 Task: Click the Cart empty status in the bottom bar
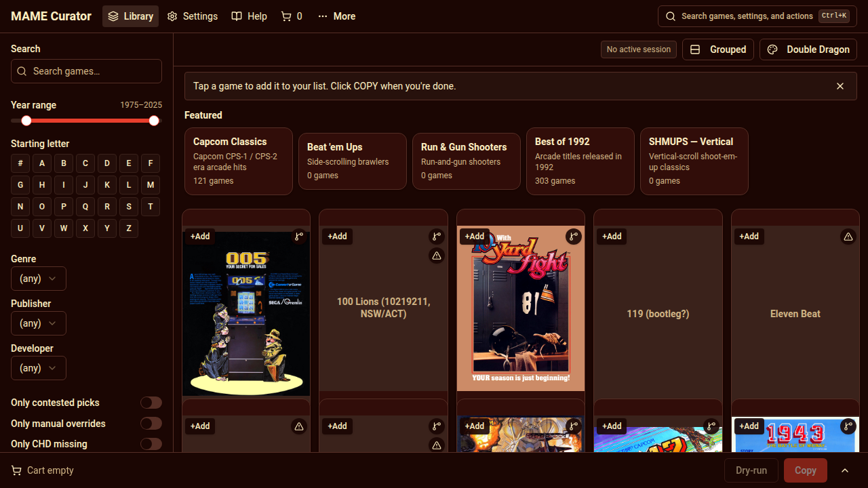(x=43, y=470)
